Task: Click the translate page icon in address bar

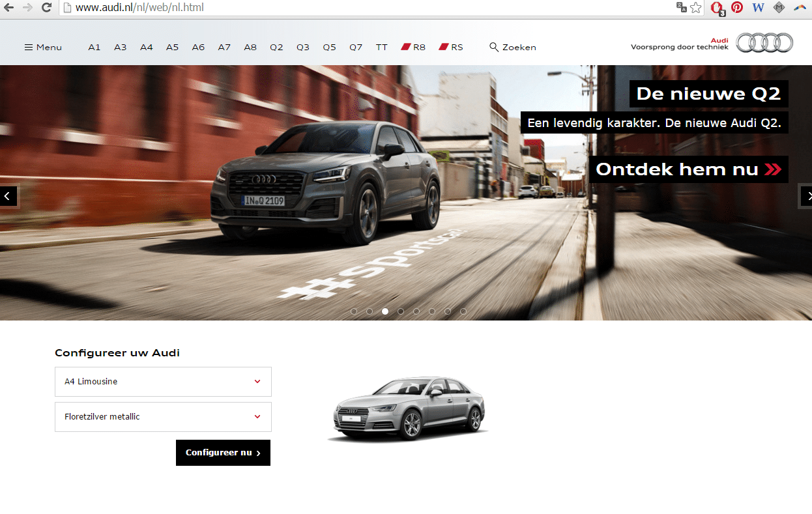Action: click(682, 8)
